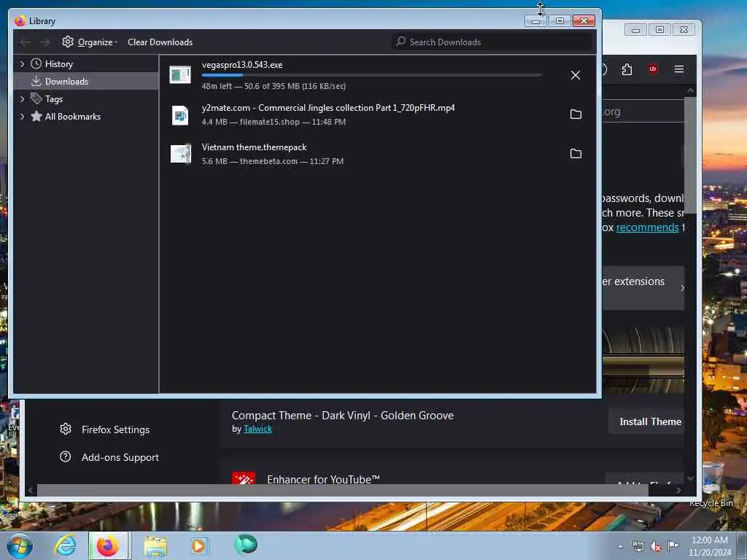Open the 'er extensions' chevron in the browser window
Image resolution: width=747 pixels, height=560 pixels.
[x=683, y=287]
